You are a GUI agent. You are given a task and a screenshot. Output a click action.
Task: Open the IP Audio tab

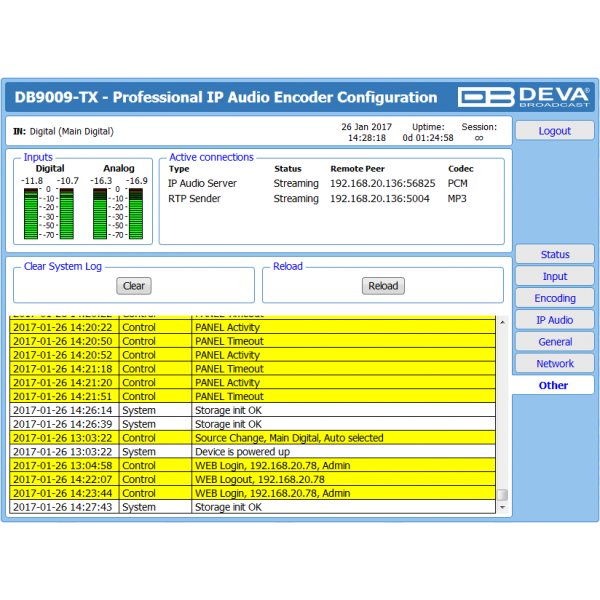click(554, 320)
